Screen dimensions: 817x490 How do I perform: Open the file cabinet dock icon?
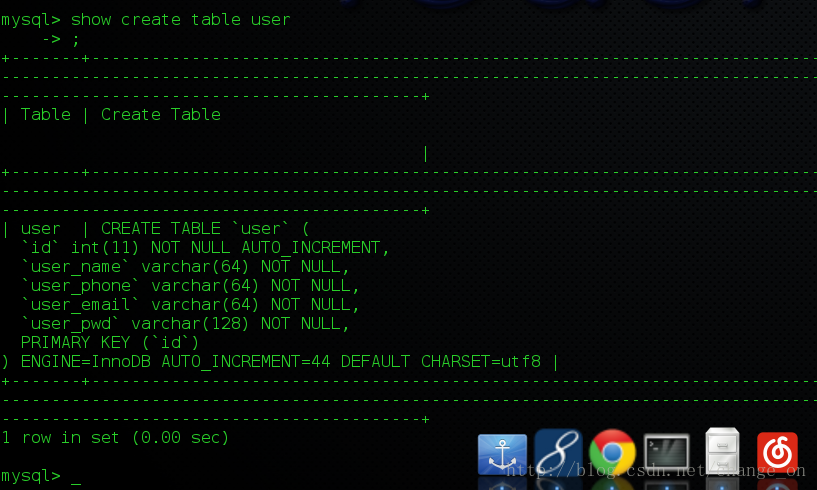(722, 451)
